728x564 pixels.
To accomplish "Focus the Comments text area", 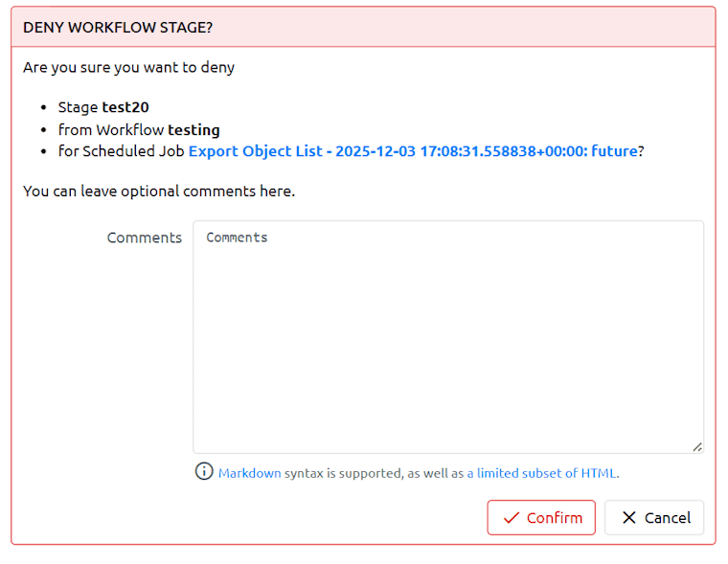I will point(448,337).
